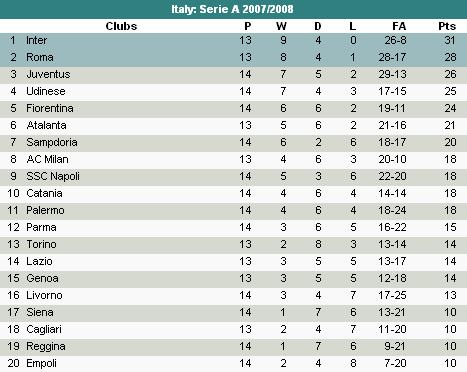Select the Clubs column header
This screenshot has height=372, width=467.
(121, 26)
